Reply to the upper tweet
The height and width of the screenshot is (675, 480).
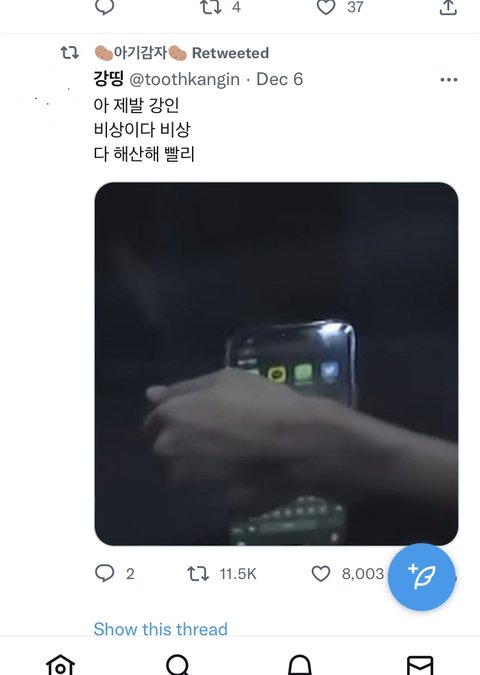[x=104, y=6]
